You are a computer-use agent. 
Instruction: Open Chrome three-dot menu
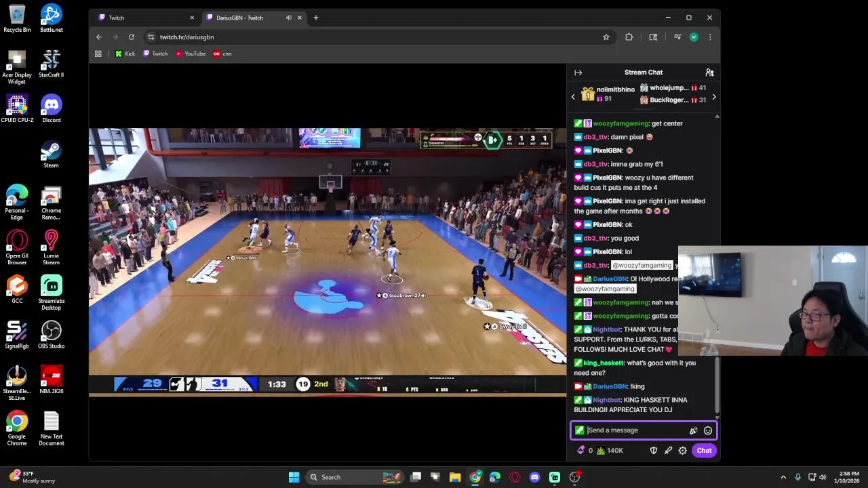point(710,37)
